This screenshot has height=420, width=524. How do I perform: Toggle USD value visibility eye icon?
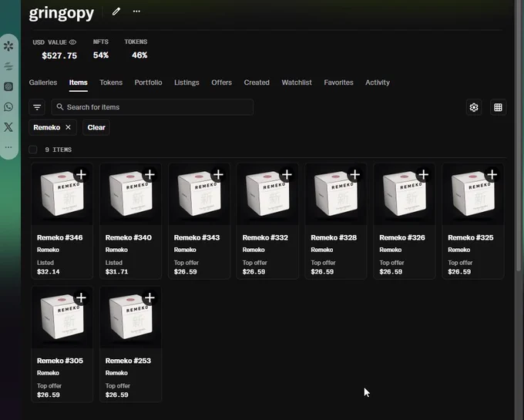(72, 42)
